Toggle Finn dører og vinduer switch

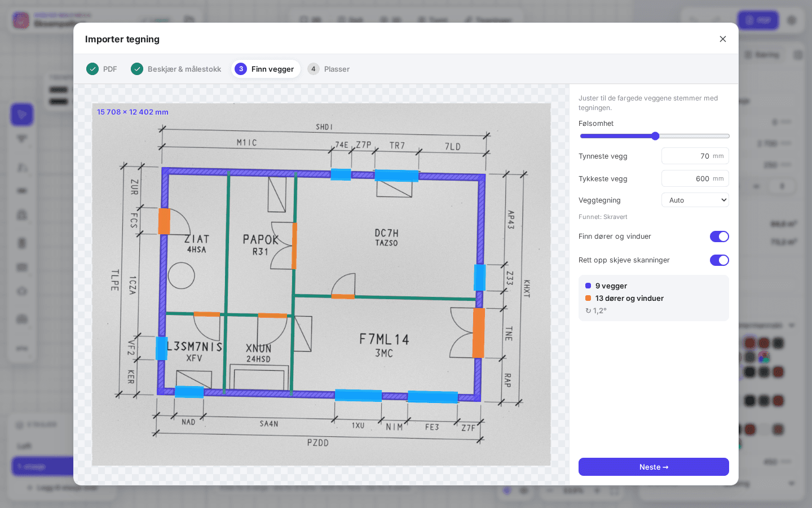(x=719, y=237)
